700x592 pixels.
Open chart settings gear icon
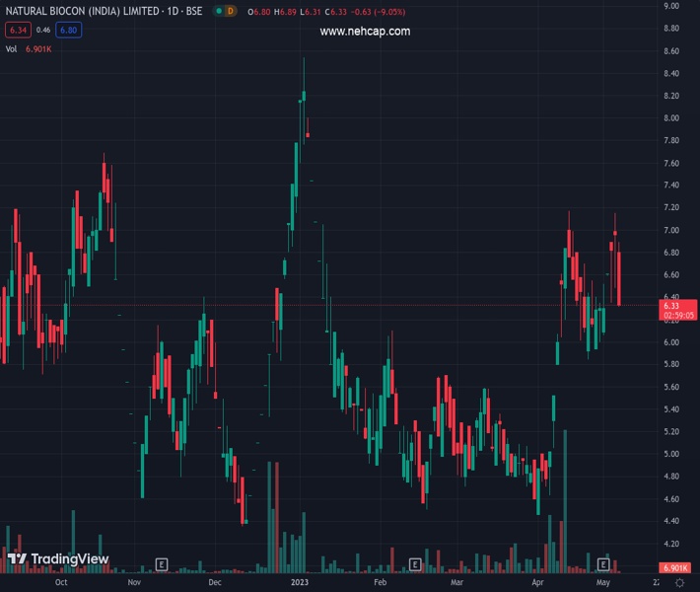coord(679,583)
